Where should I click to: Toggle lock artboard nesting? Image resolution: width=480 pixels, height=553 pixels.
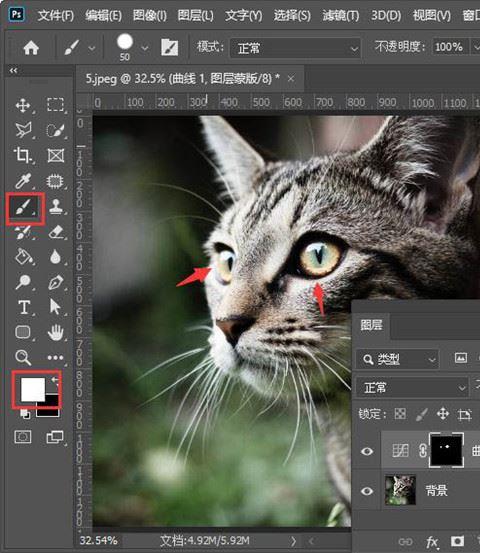[464, 414]
